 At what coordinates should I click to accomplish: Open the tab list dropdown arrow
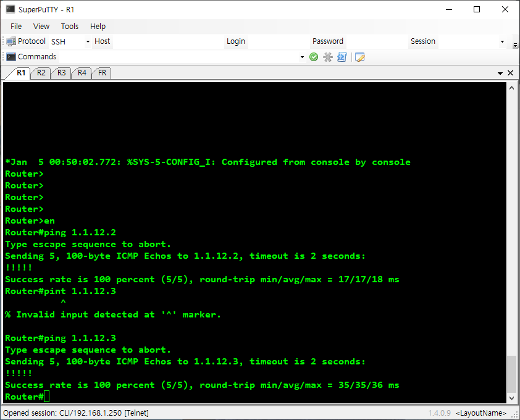click(500, 73)
